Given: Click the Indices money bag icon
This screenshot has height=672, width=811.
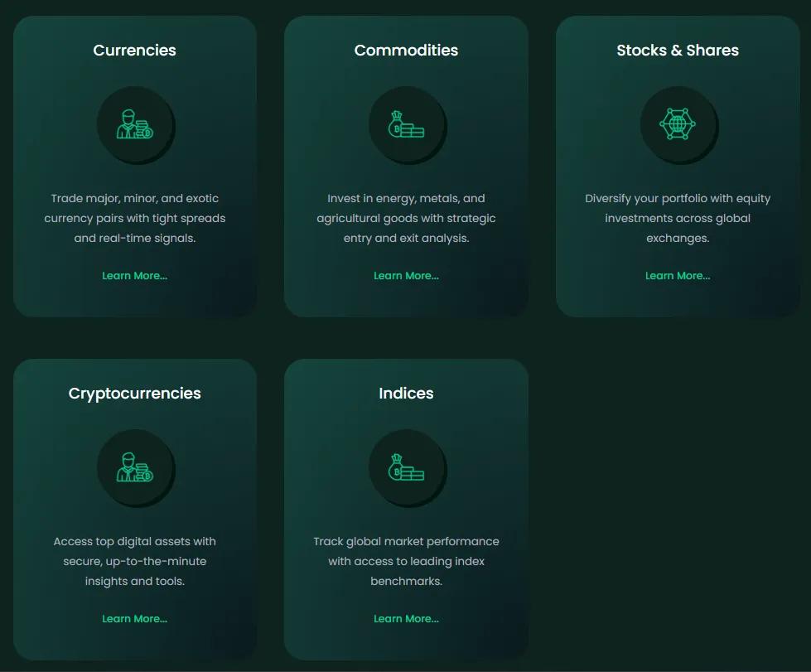Looking at the screenshot, I should (406, 468).
